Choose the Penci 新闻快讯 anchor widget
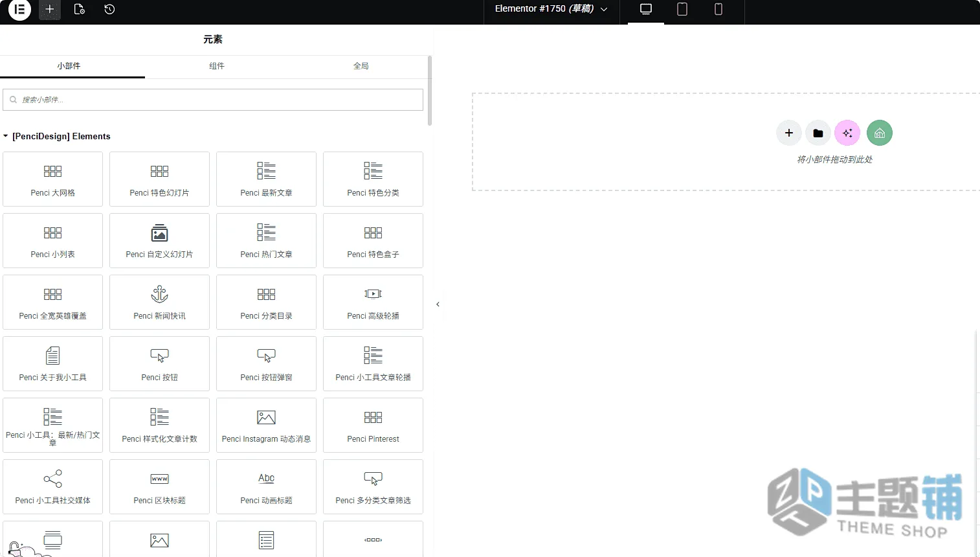The height and width of the screenshot is (557, 980). click(160, 302)
